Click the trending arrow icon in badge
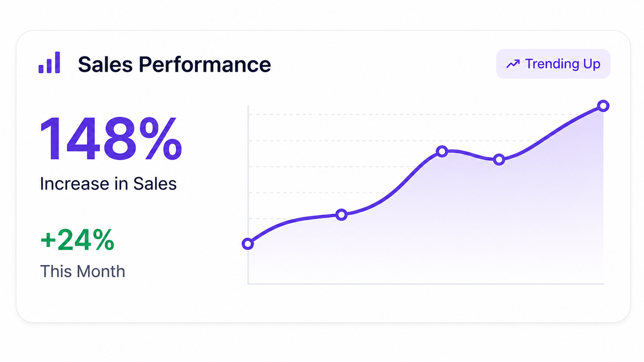The image size is (644, 362). click(513, 64)
